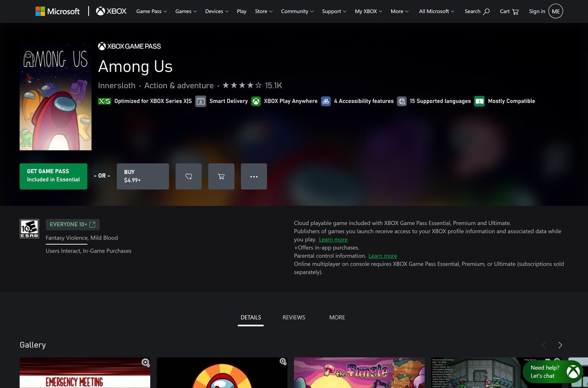588x388 pixels.
Task: Switch to the MORE tab
Action: pos(337,317)
